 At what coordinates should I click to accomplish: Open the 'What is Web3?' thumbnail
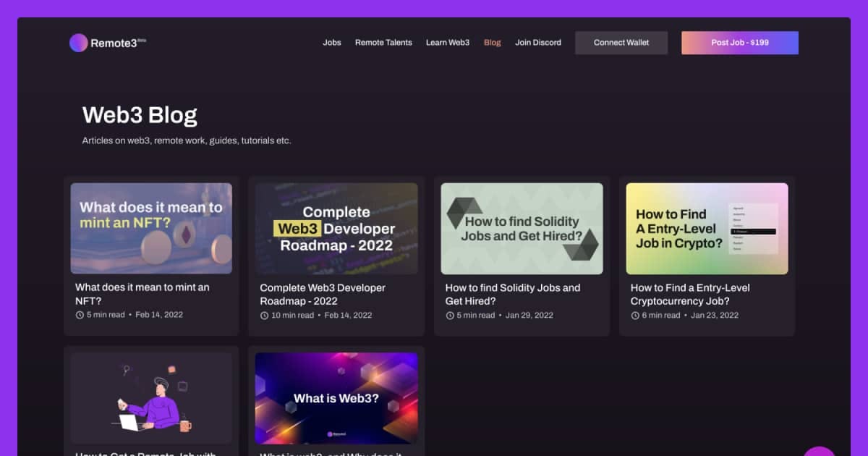coord(336,398)
